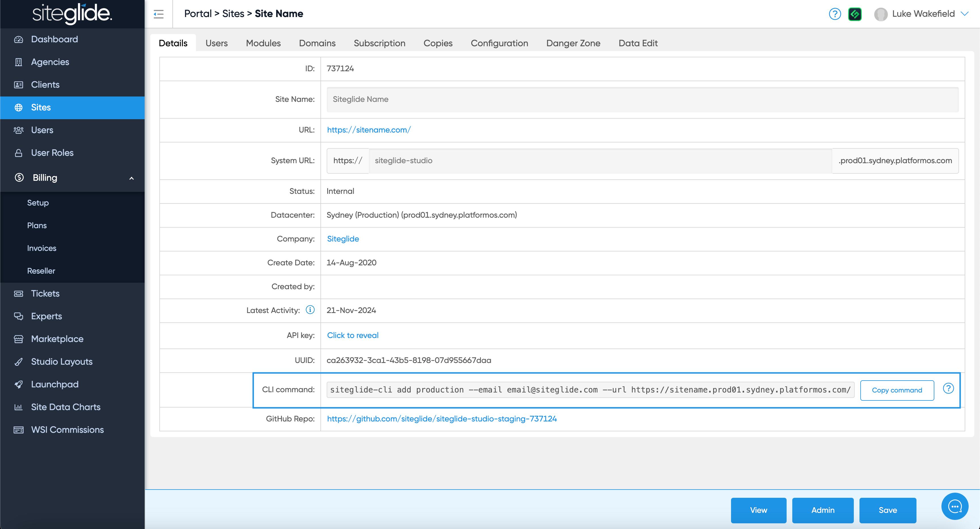Click the CLI command help icon
Viewport: 980px width, 529px height.
pos(948,389)
